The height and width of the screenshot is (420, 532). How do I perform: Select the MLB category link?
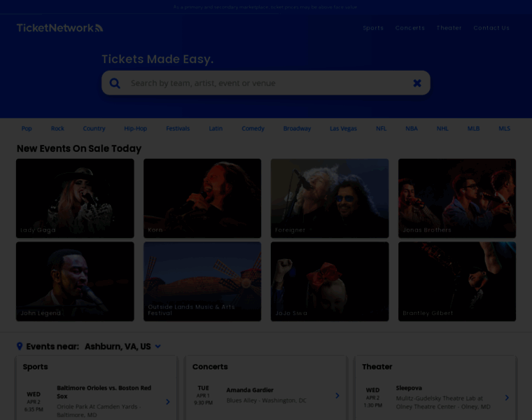(x=473, y=129)
